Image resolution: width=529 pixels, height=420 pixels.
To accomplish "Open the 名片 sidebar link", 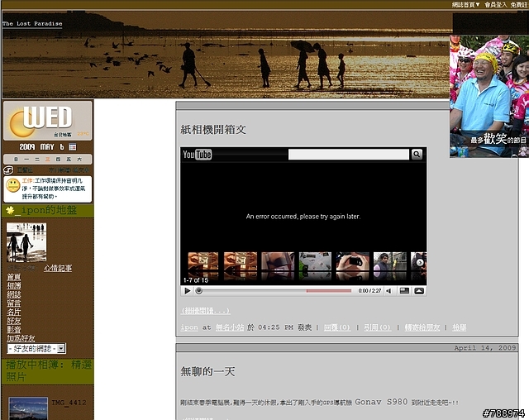I will (x=14, y=312).
